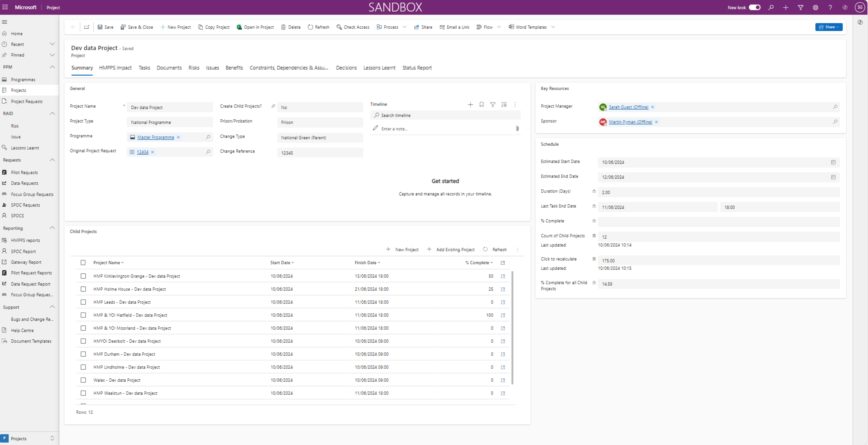
Task: Open the Projects area switcher at bottom
Action: [x=29, y=438]
